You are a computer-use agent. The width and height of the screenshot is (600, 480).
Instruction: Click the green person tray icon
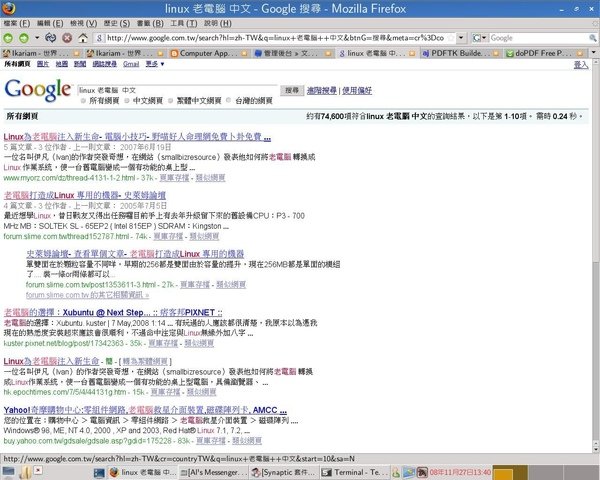[x=396, y=473]
